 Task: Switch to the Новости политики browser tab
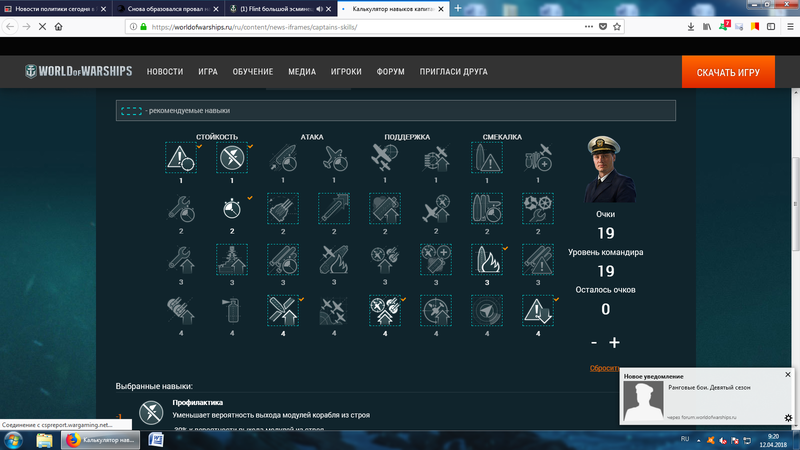55,9
